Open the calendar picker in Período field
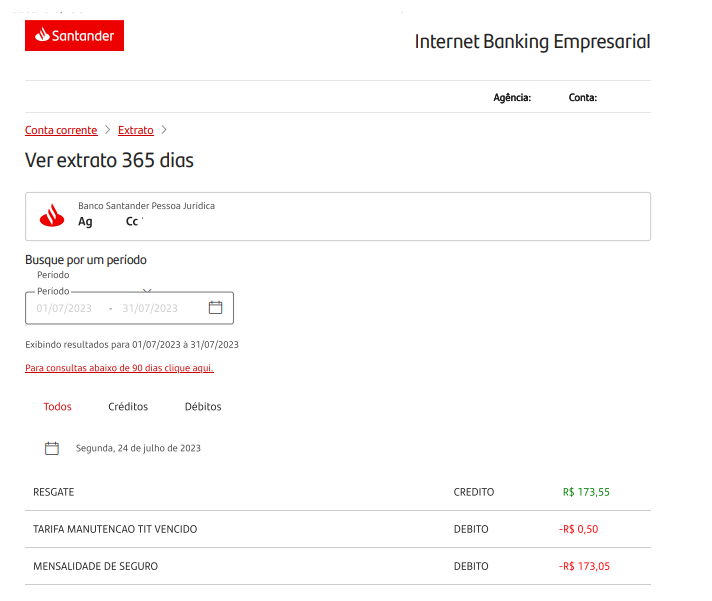The width and height of the screenshot is (712, 601). (x=215, y=307)
